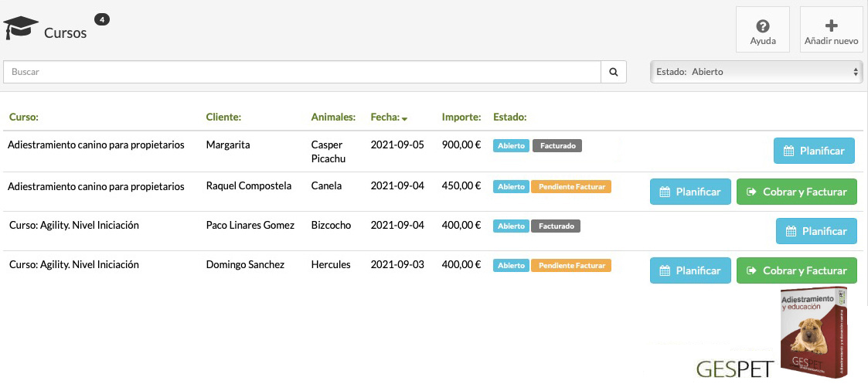Click Pendiente Facturar badge for Canela
868x391 pixels.
[572, 187]
